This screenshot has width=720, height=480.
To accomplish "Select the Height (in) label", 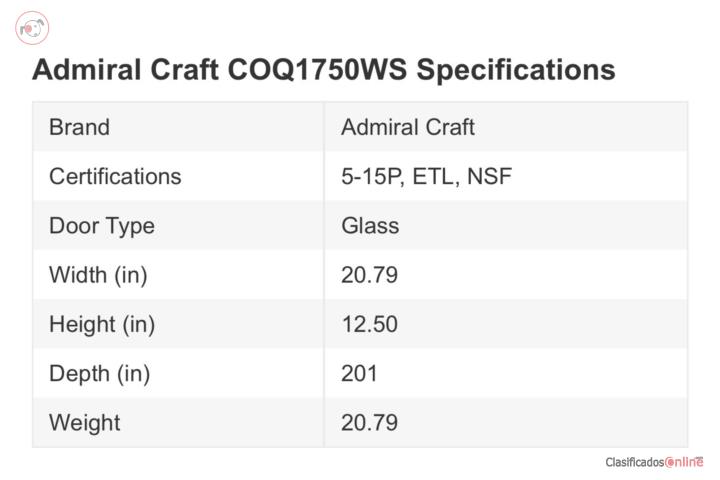I will click(x=102, y=324).
